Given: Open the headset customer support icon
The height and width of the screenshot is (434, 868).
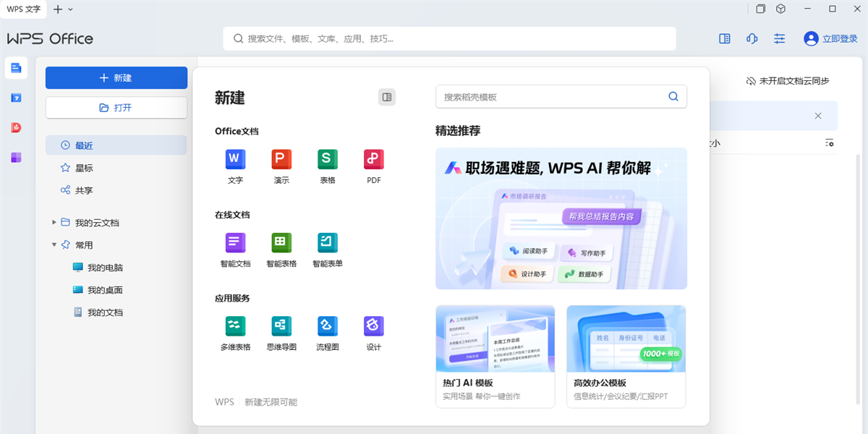Looking at the screenshot, I should coord(752,38).
